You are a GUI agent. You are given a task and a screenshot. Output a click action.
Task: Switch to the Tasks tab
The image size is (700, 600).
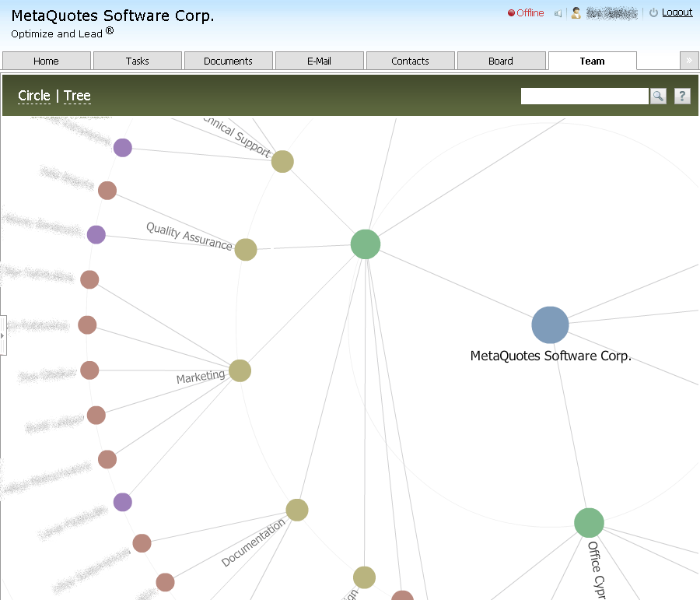pyautogui.click(x=138, y=61)
